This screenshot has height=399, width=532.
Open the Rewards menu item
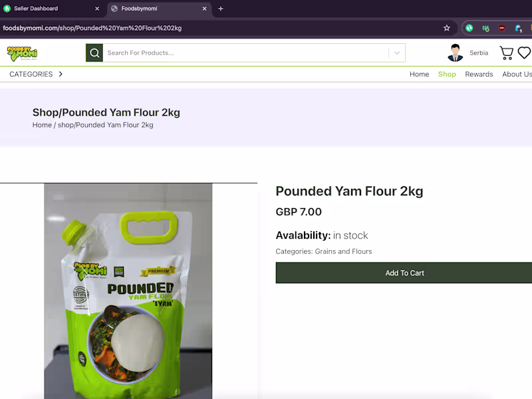479,74
